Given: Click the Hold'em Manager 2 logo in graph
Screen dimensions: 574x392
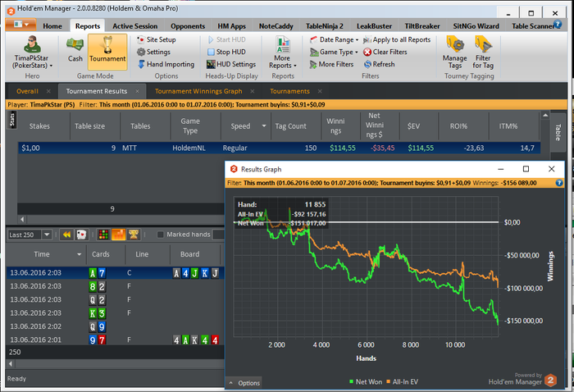Looking at the screenshot, I should tap(550, 381).
